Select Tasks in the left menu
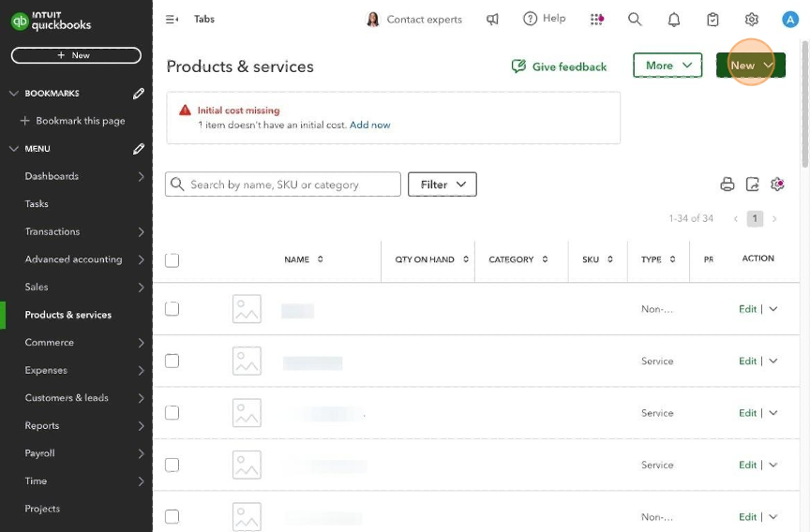810x532 pixels. [x=37, y=203]
